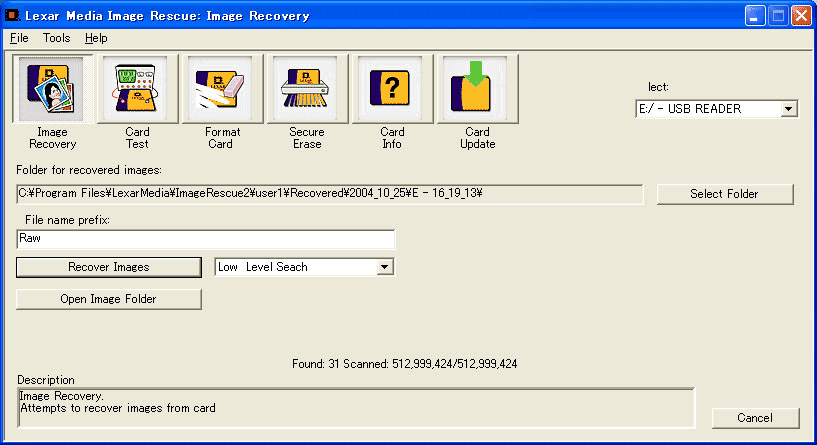Select the Image Recovery tool icon
The width and height of the screenshot is (817, 445).
click(x=52, y=90)
